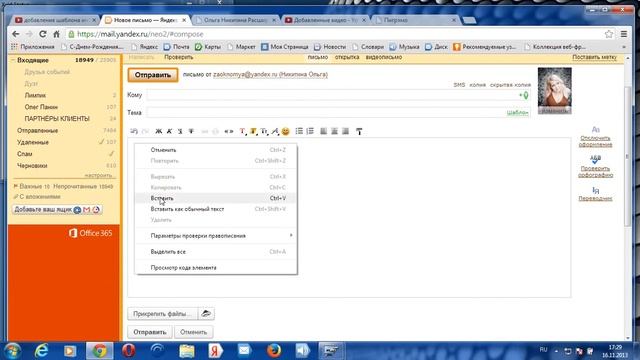Click the Прикрепить файлы button
The width and height of the screenshot is (640, 360).
coord(162,313)
